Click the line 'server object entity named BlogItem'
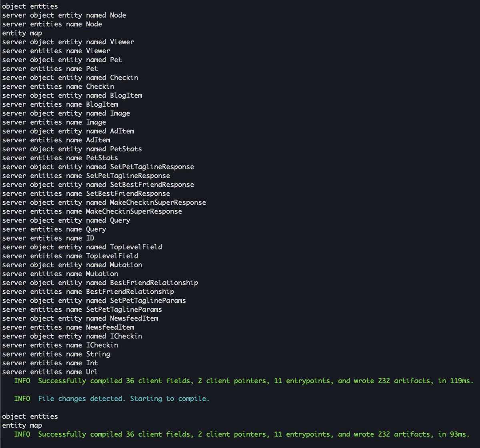This screenshot has width=480, height=448. (72, 96)
